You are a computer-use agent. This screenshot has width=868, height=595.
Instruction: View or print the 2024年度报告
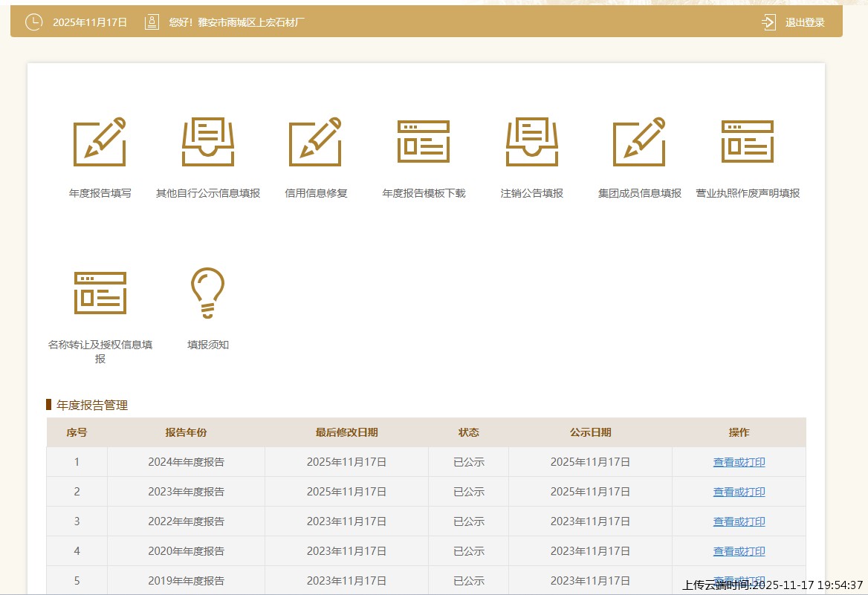pos(739,462)
